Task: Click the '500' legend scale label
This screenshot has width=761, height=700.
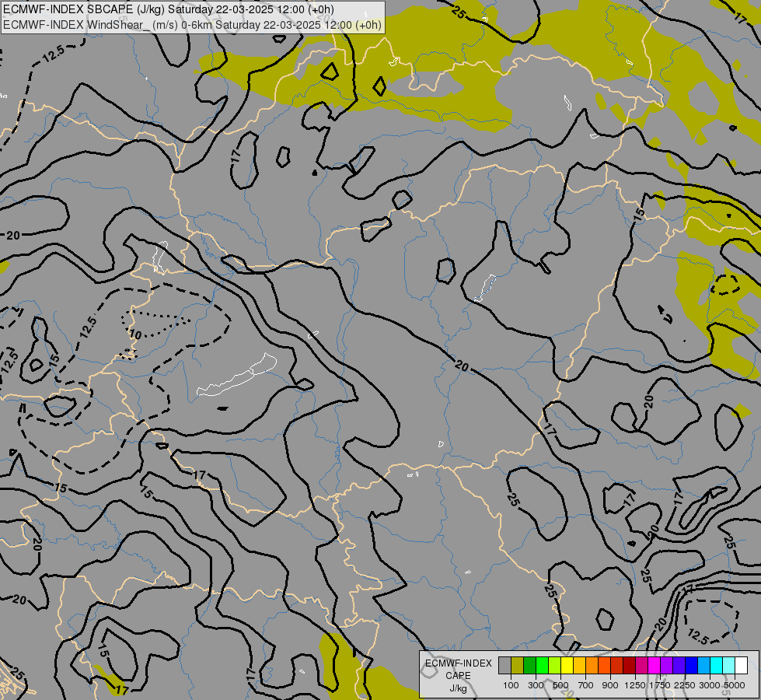Action: tap(560, 685)
